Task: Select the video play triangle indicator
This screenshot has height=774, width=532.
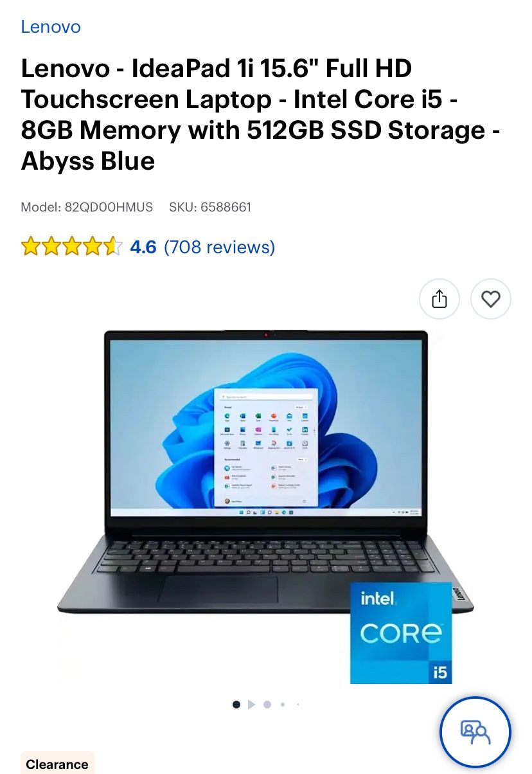Action: coord(251,705)
